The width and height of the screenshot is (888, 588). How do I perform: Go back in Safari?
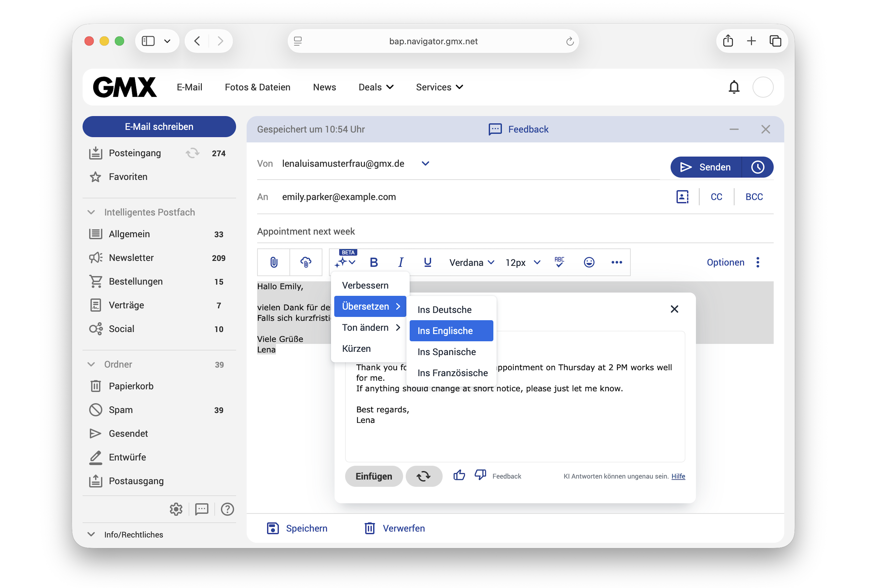coord(197,41)
